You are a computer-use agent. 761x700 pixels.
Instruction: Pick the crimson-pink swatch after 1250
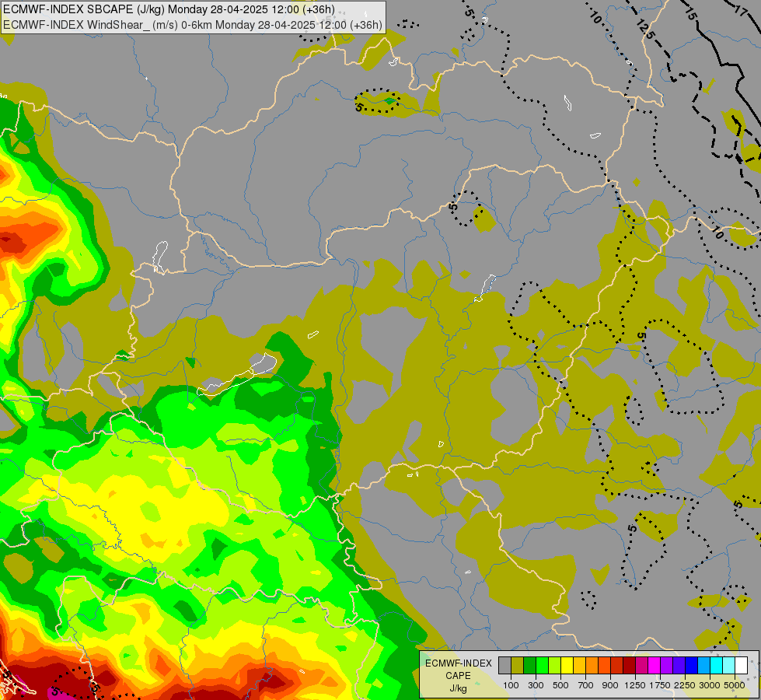[x=641, y=666]
